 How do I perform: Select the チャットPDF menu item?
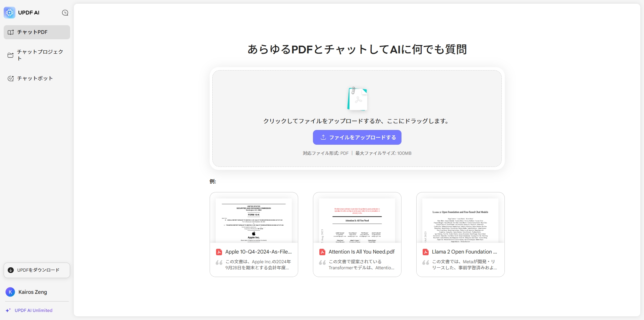click(x=37, y=32)
